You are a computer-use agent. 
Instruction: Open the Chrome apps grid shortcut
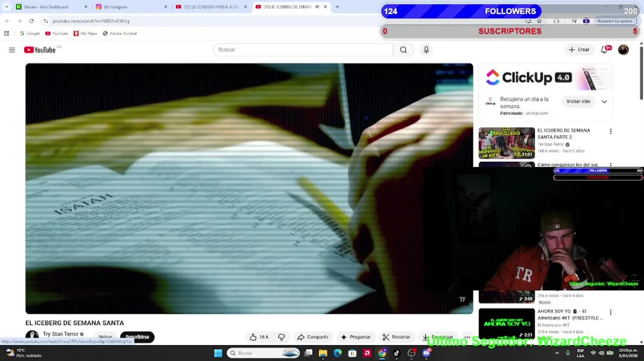pyautogui.click(x=7, y=34)
